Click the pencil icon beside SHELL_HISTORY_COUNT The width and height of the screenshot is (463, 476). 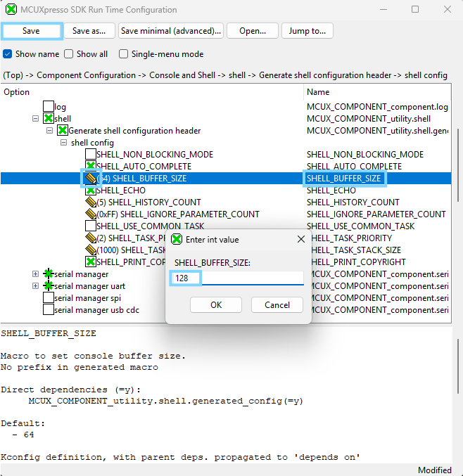coord(90,202)
